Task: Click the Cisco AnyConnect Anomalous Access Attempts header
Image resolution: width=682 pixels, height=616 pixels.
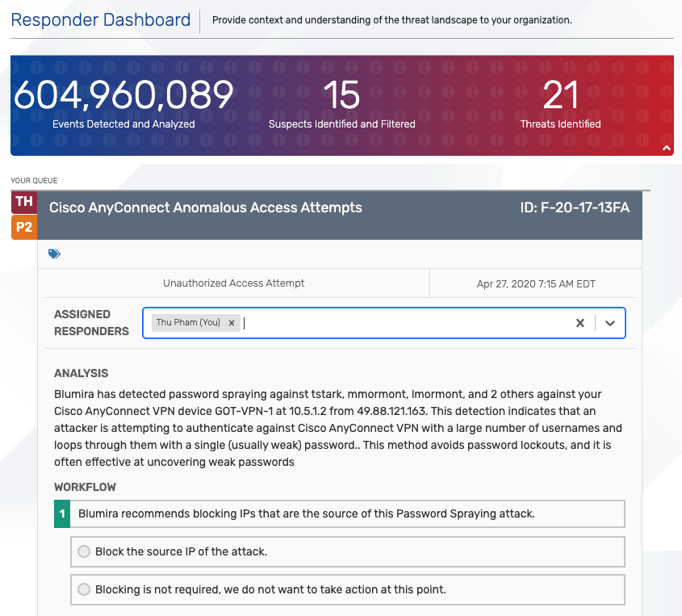Action: click(205, 207)
